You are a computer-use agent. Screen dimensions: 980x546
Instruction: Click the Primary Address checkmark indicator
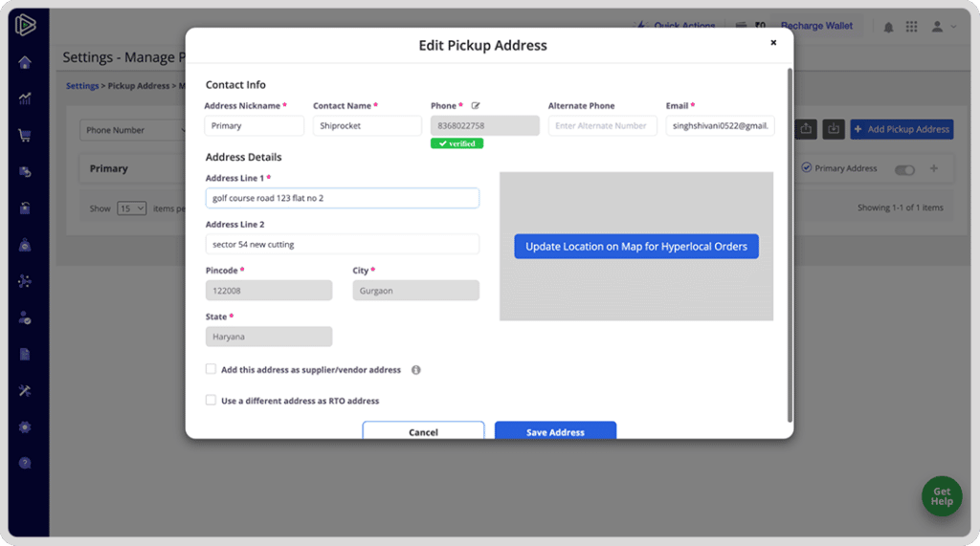coord(806,167)
